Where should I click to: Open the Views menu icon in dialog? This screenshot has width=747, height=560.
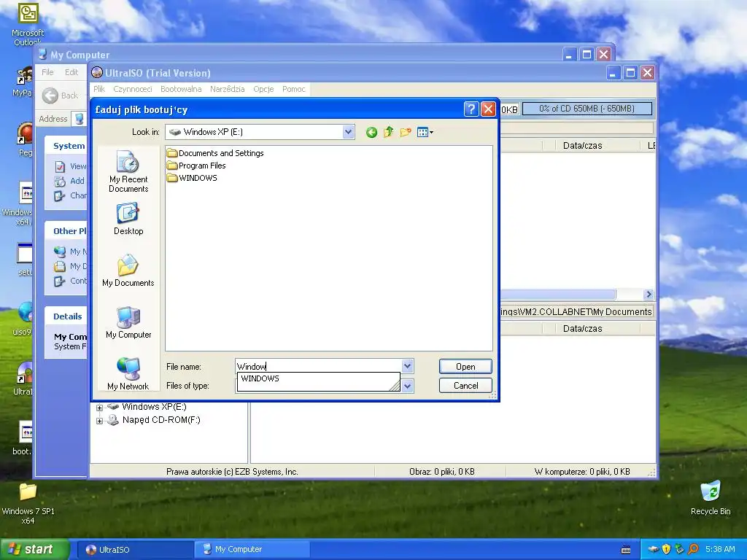425,132
